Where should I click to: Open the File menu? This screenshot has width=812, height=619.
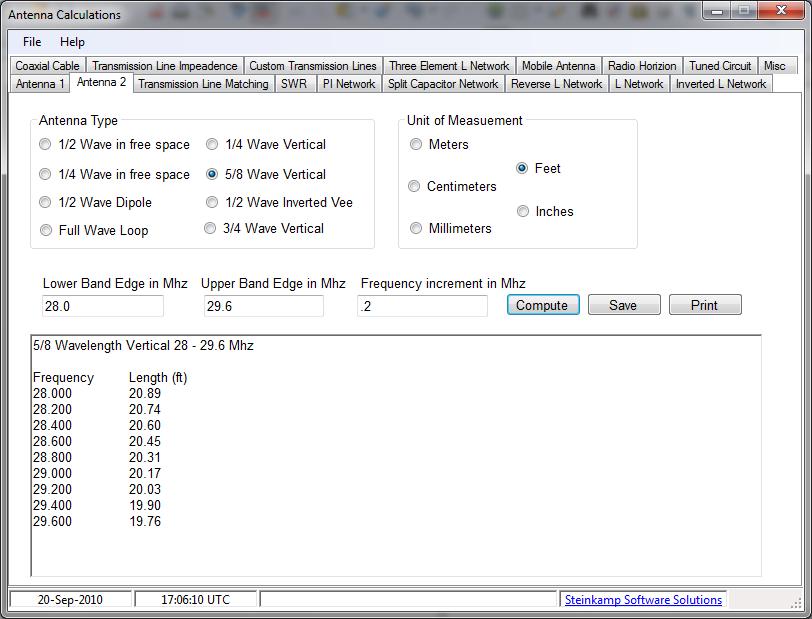coord(32,42)
